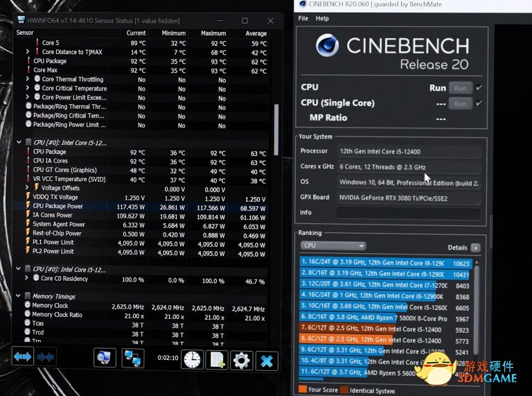The height and width of the screenshot is (396, 532).
Task: Click the Core 5 thermometer icon
Action: pos(37,42)
